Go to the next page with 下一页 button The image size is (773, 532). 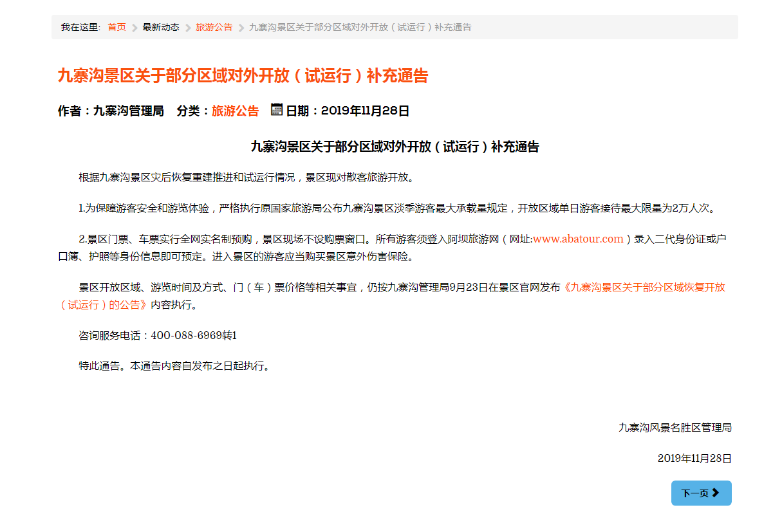coord(701,493)
